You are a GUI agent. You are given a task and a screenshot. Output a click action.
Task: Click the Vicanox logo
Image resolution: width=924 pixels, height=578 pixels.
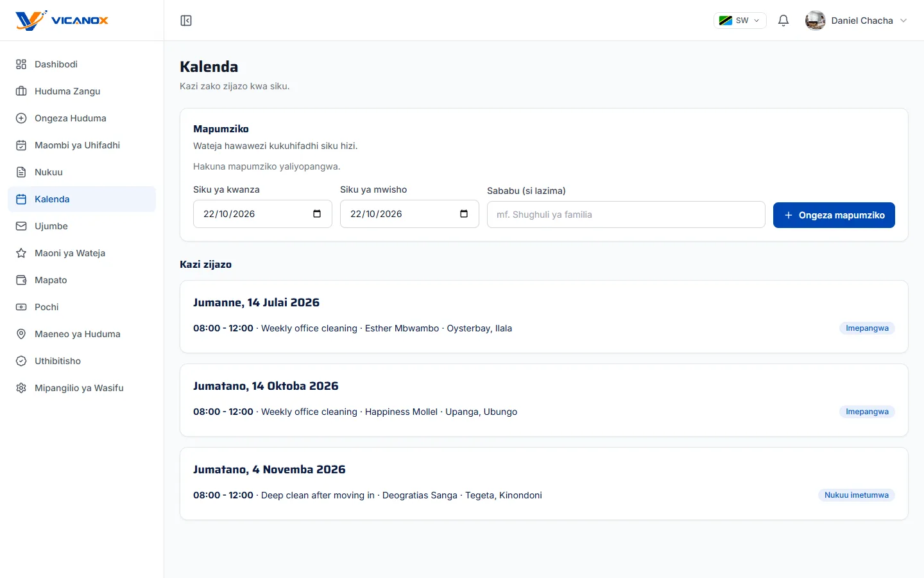pyautogui.click(x=62, y=21)
